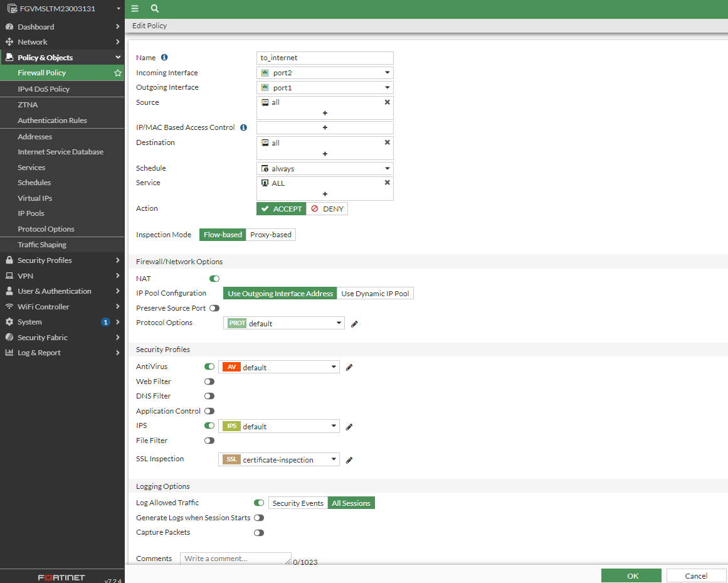Click the hamburger menu icon in top bar
Viewport: 728px width, 583px height.
[x=135, y=9]
